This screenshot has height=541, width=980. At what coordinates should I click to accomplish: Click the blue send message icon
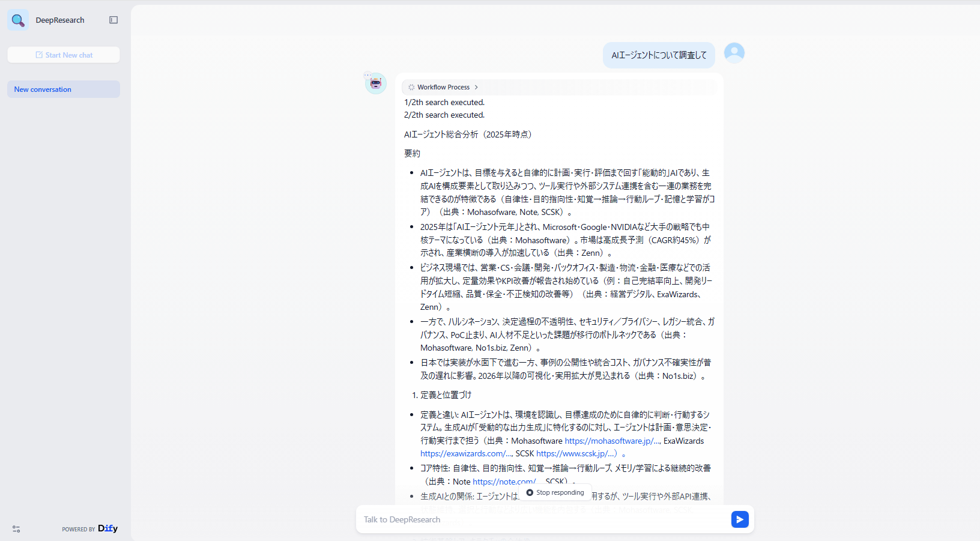(739, 519)
